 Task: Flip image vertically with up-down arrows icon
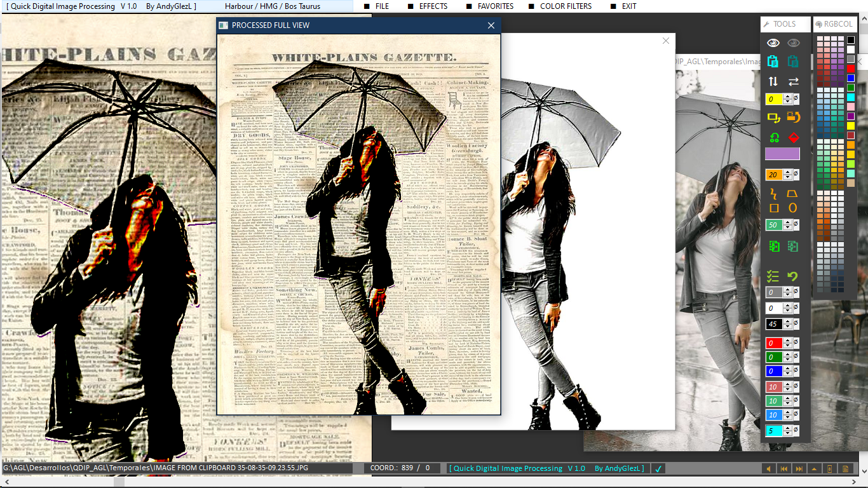[773, 81]
